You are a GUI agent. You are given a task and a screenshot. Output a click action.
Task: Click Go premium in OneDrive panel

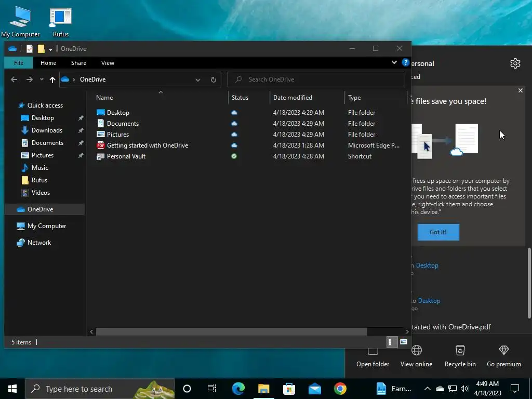pos(504,357)
